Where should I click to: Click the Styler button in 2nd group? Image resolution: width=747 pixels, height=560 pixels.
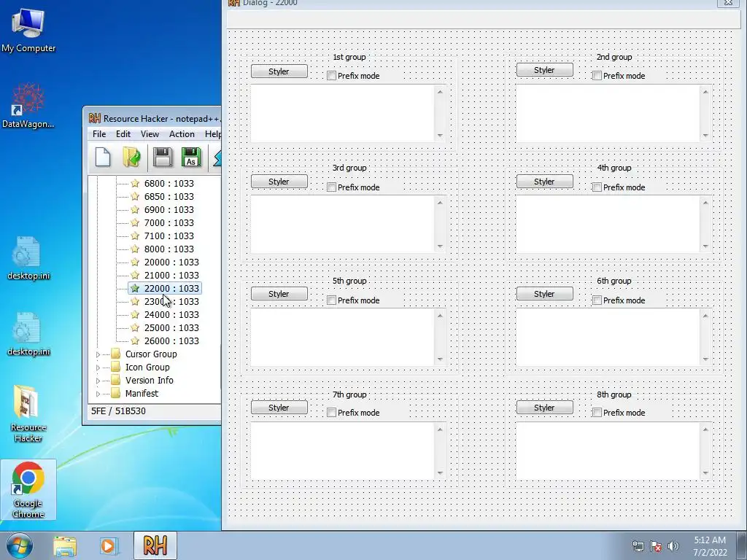pos(544,70)
